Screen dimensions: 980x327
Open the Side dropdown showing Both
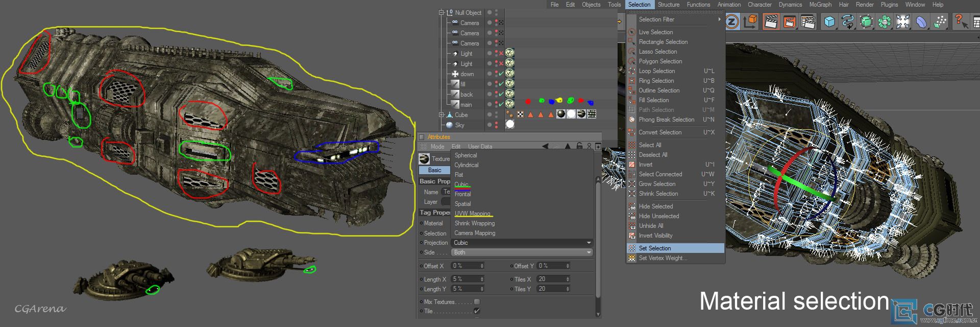tap(522, 252)
